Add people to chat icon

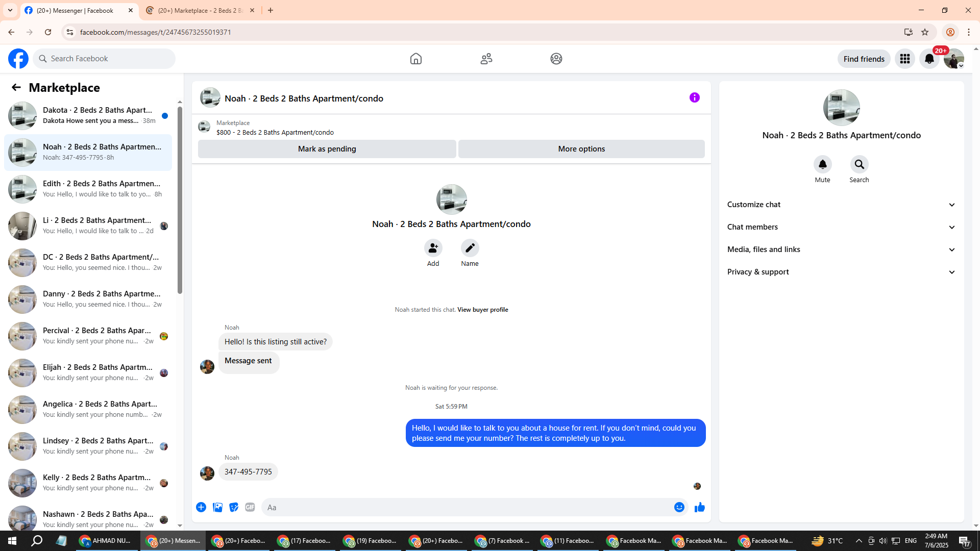pos(433,248)
